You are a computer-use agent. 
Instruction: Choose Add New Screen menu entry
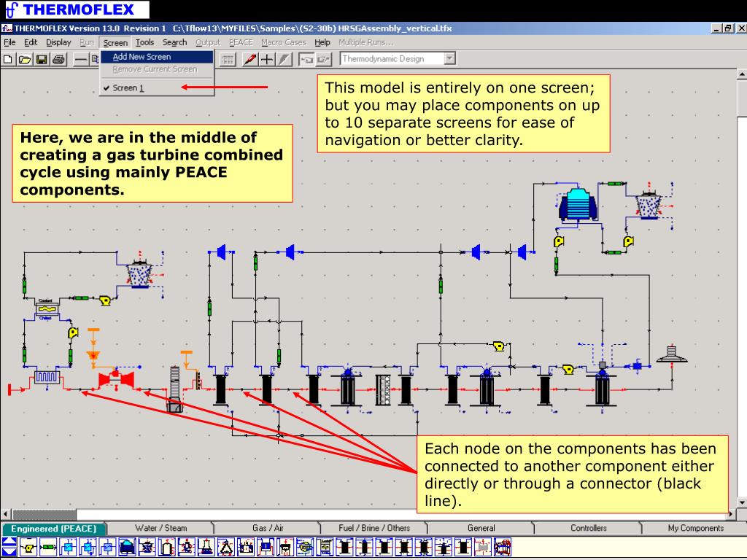coord(157,57)
